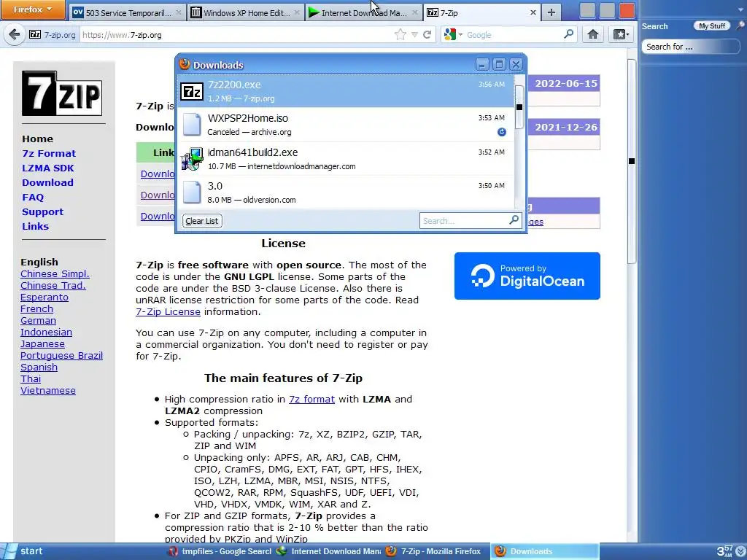Switch language to Portuguese Brazil

pos(61,355)
